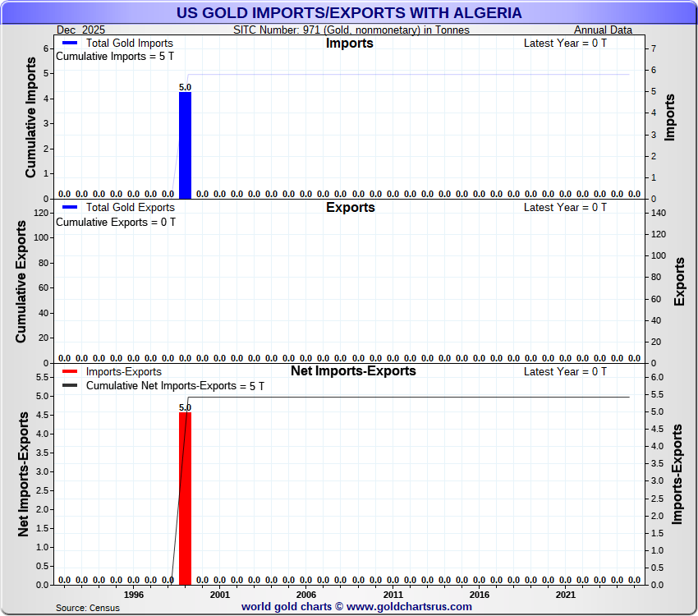
Task: Select the 2011 x-axis year marker
Action: coord(393,595)
